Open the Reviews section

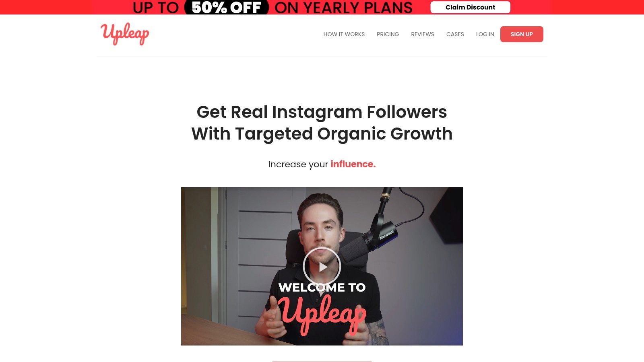click(x=423, y=34)
